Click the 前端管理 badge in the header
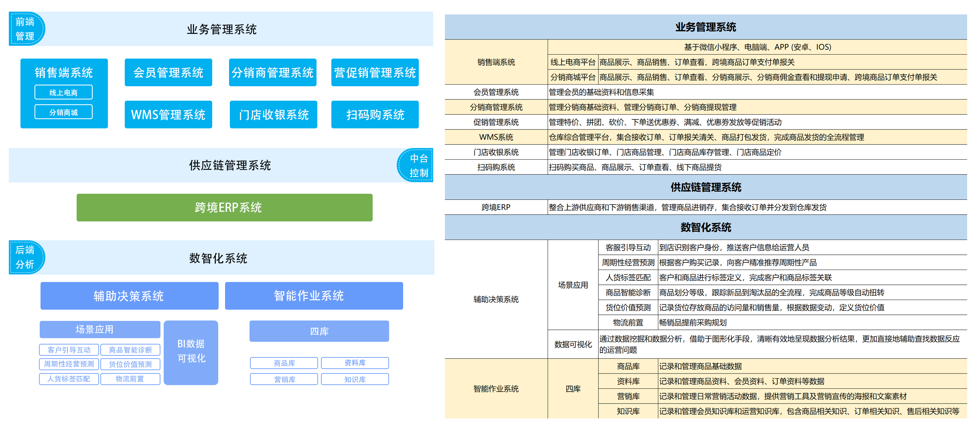Image resolution: width=980 pixels, height=426 pixels. [26, 29]
